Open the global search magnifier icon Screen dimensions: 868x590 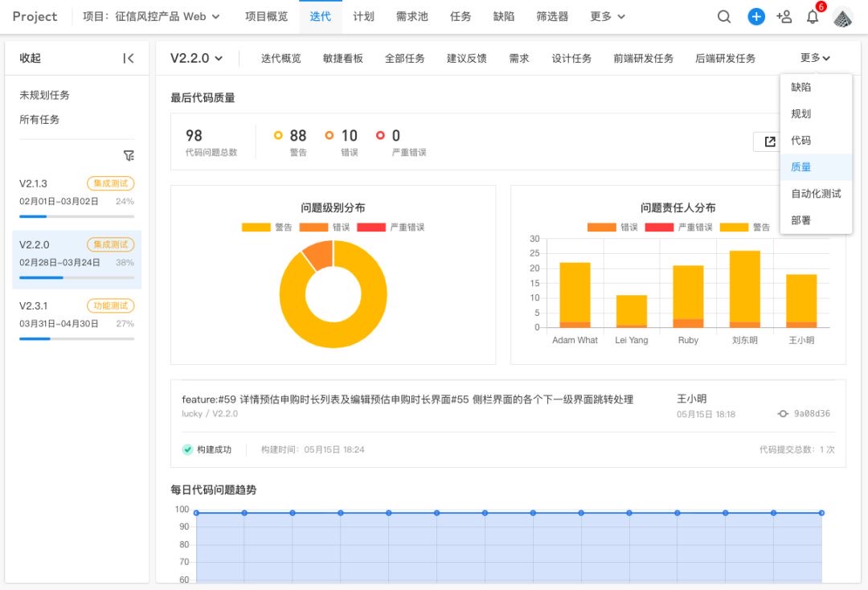pos(724,16)
